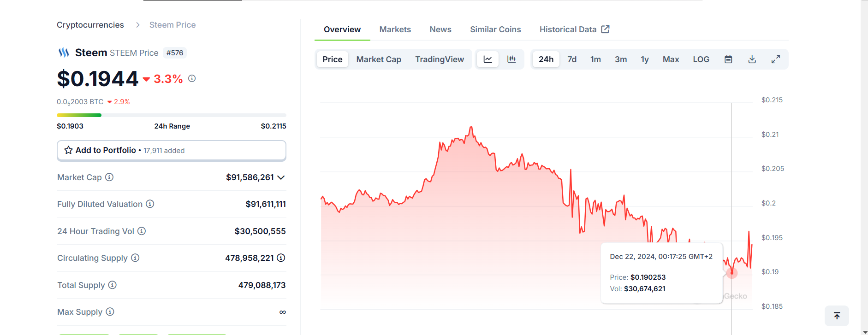Screen dimensions: 868x335
Task: Go to the Similar Coins tab
Action: 495,29
